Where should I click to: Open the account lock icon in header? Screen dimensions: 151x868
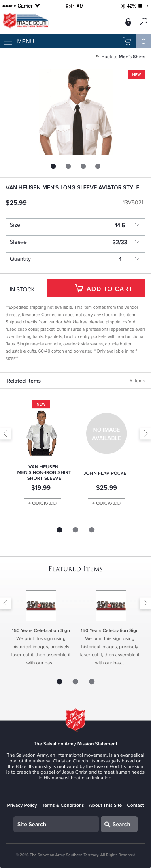pos(128,22)
